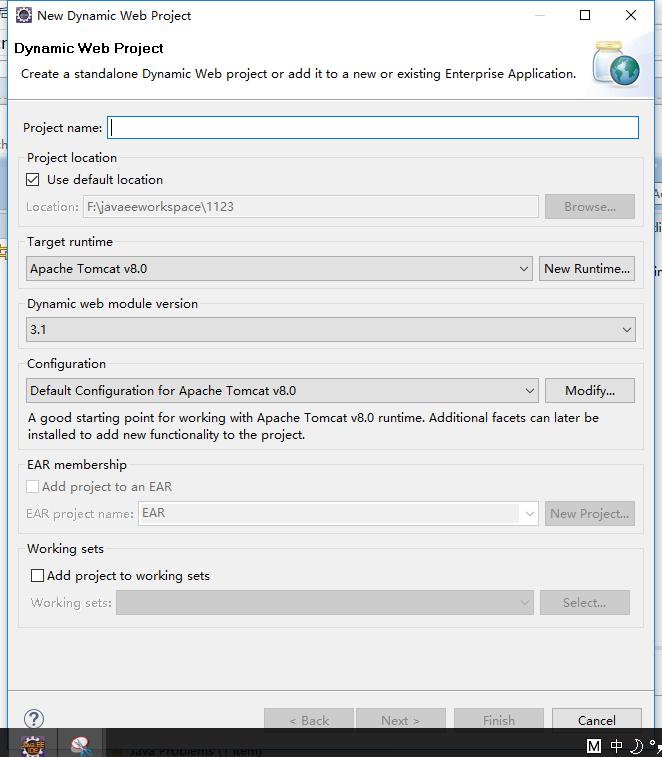Enable Add project to working sets
This screenshot has height=757, width=662.
tap(37, 575)
